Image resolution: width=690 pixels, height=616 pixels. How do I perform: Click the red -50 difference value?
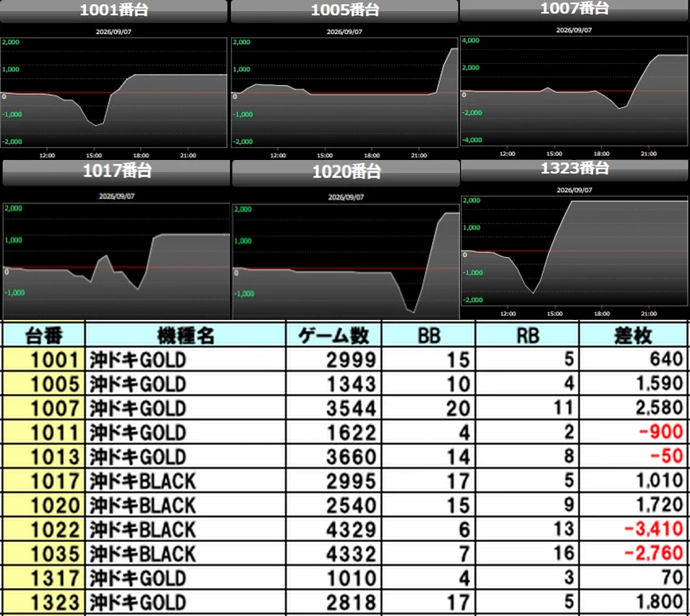pos(666,456)
